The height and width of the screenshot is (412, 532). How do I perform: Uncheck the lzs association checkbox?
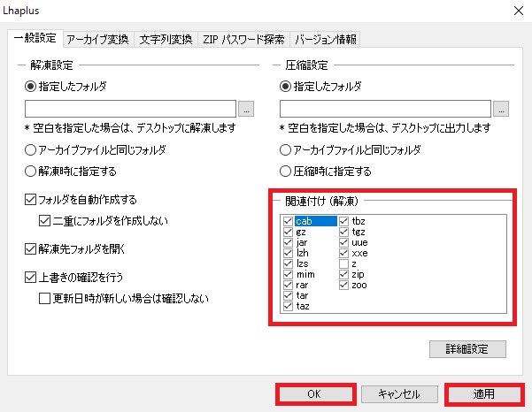[x=288, y=263]
